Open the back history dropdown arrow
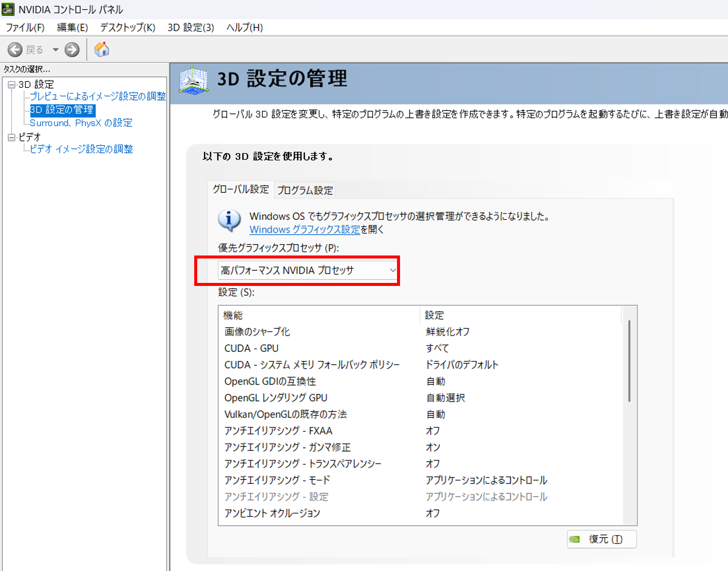The image size is (728, 571). [56, 50]
